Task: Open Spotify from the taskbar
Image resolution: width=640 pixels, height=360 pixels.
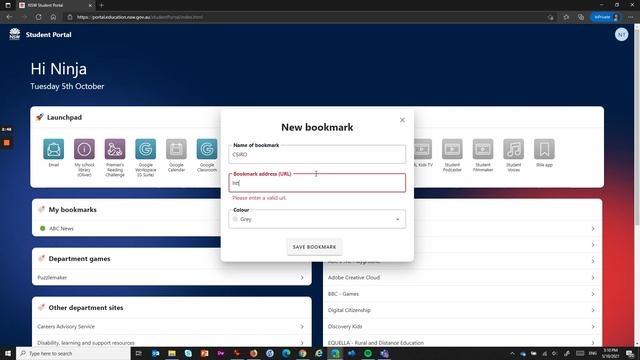Action: [368, 353]
